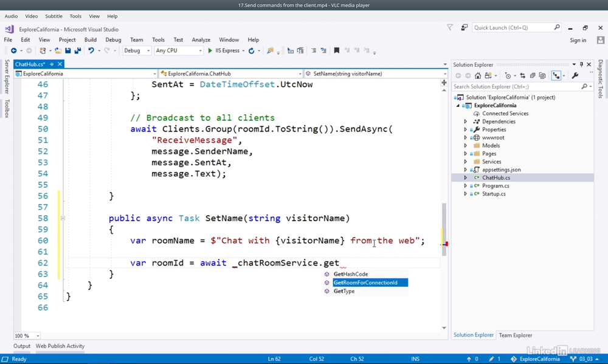Click the browser refresh icon beside IIS Express
The width and height of the screenshot is (608, 364).
pos(251,51)
